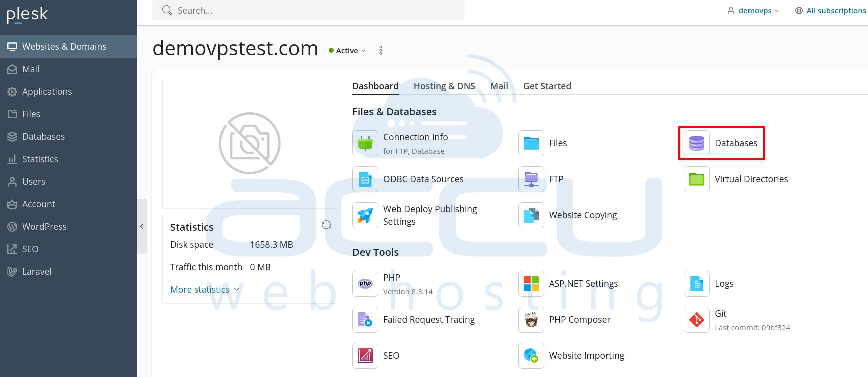The image size is (868, 377).
Task: Click the FTP network folder icon
Action: [x=531, y=179]
